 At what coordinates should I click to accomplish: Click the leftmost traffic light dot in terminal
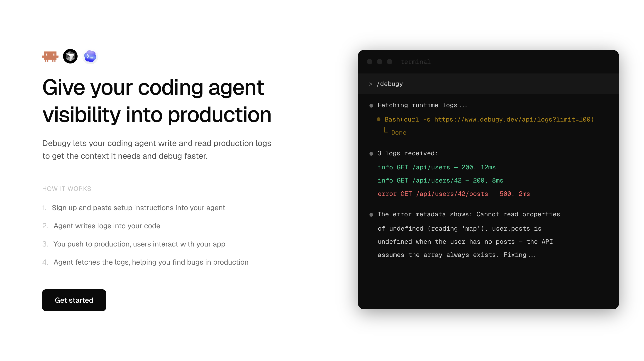click(x=370, y=62)
